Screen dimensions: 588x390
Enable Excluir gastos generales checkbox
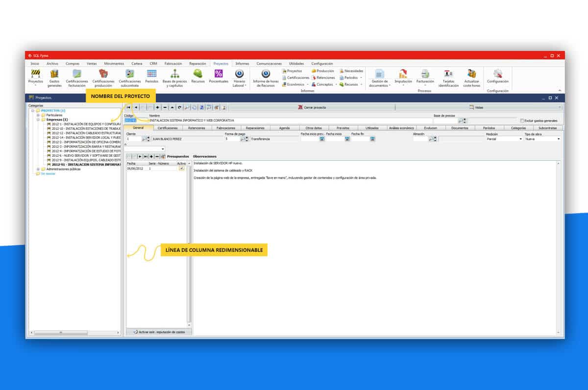pyautogui.click(x=522, y=121)
